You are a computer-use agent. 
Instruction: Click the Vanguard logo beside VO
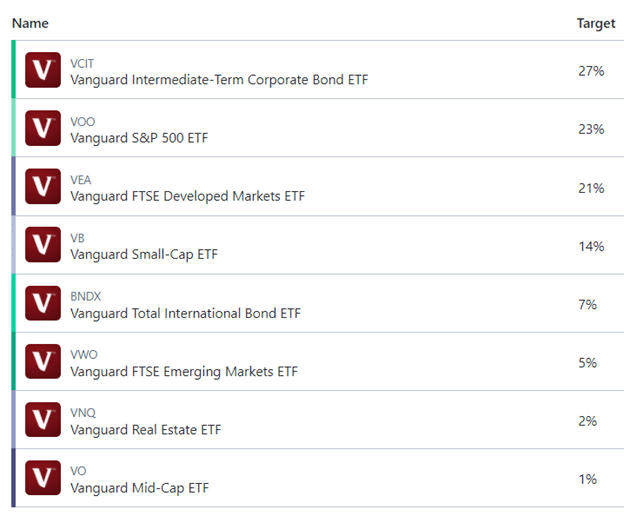(x=43, y=478)
